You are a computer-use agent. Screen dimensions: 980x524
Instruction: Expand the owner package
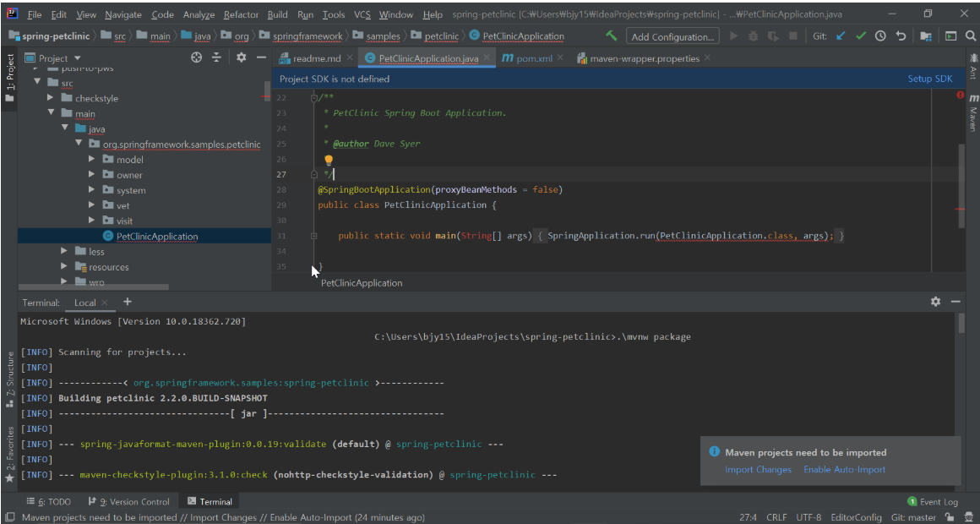point(91,174)
